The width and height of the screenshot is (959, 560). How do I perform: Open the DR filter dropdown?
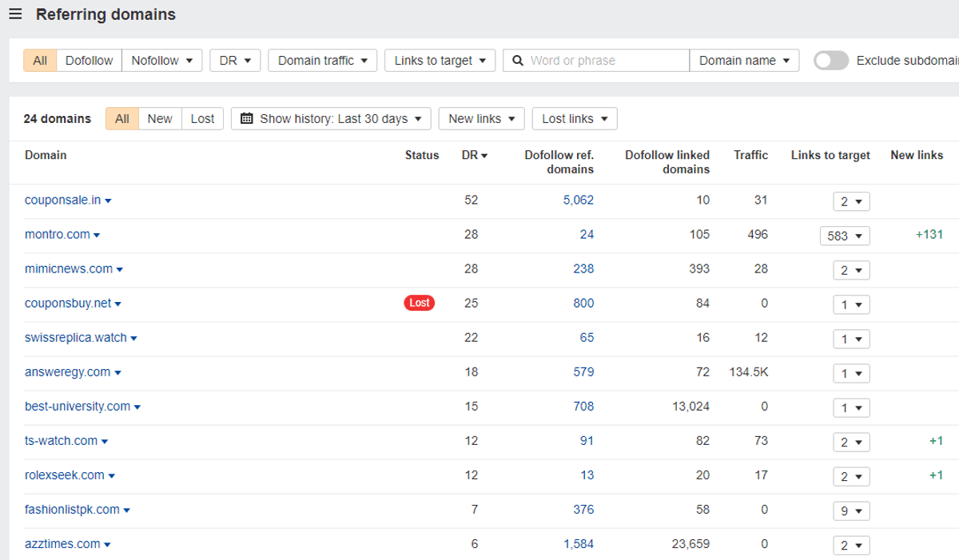[x=235, y=61]
